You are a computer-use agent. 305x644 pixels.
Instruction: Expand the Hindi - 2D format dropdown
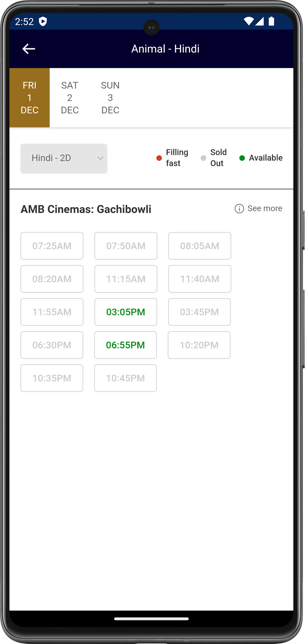64,158
